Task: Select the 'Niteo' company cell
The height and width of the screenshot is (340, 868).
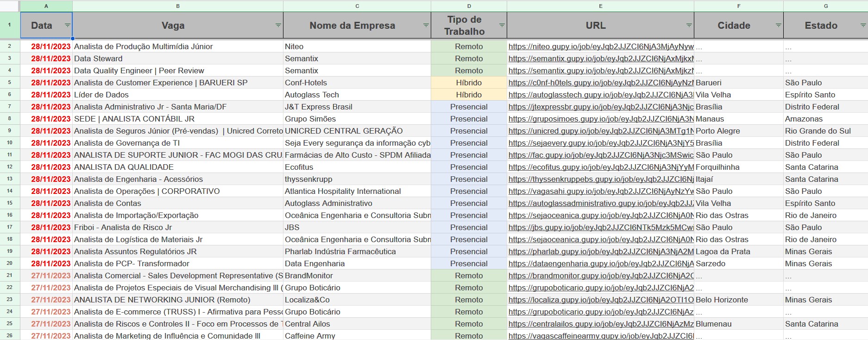Action: pos(357,46)
